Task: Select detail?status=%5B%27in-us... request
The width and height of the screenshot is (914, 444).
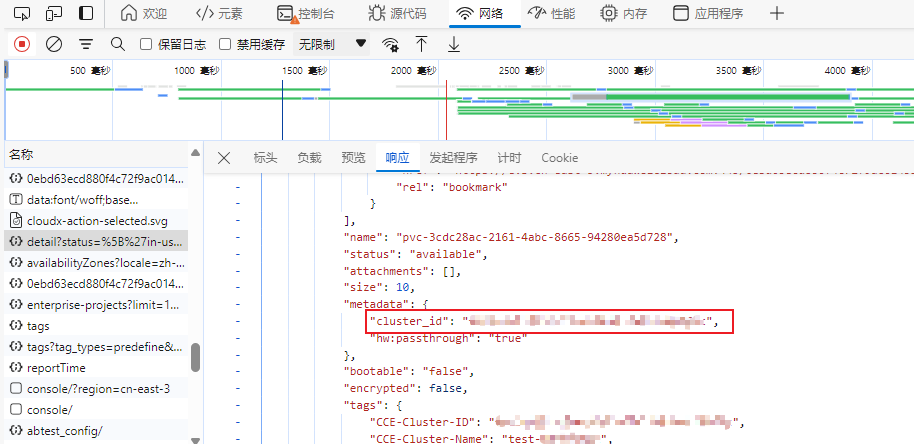Action: (96, 242)
